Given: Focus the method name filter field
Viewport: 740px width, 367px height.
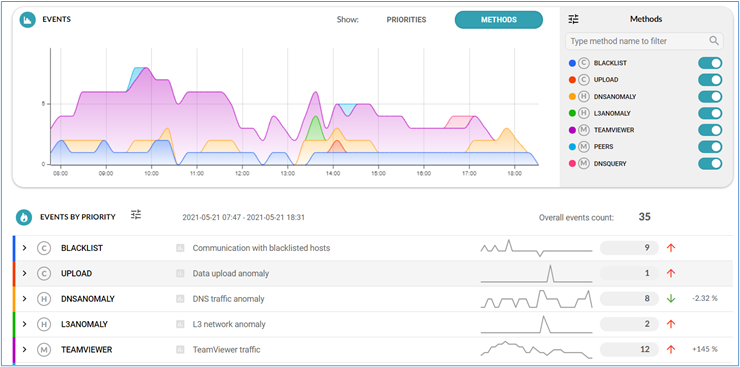Looking at the screenshot, I should tap(644, 41).
